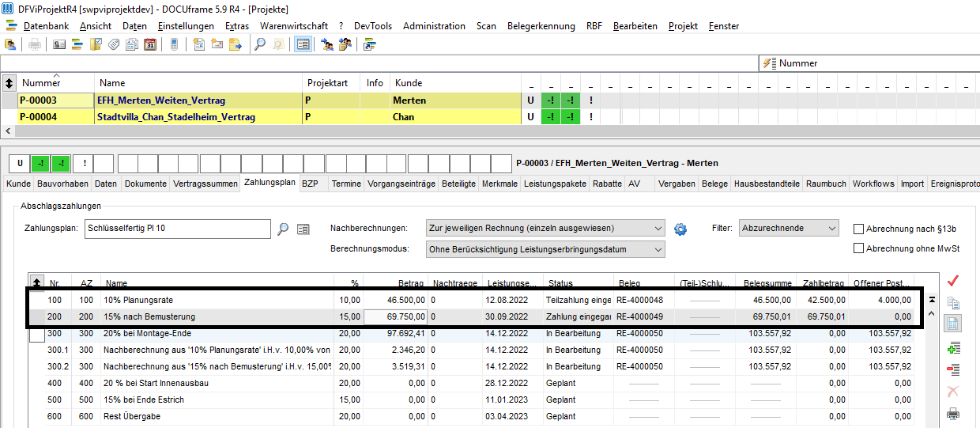Click the documents pages toolbar icon
The width and height of the screenshot is (980, 428).
pyautogui.click(x=132, y=44)
